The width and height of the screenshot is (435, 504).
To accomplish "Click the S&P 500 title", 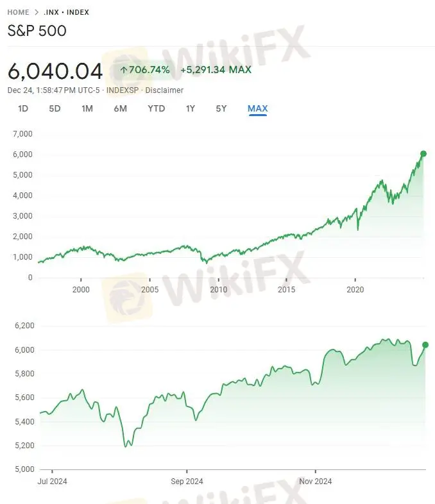I will pos(37,31).
